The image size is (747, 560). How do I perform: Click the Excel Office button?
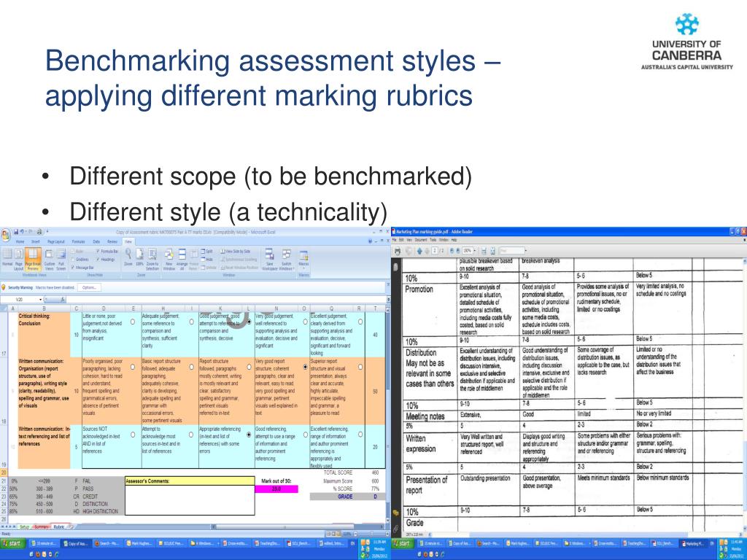click(x=6, y=235)
